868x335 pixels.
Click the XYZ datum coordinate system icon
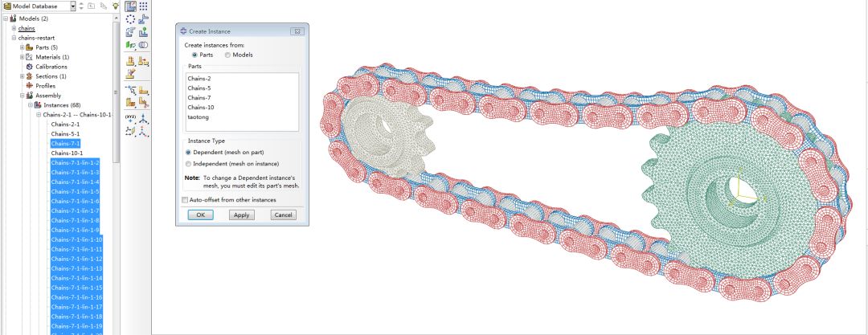click(130, 116)
